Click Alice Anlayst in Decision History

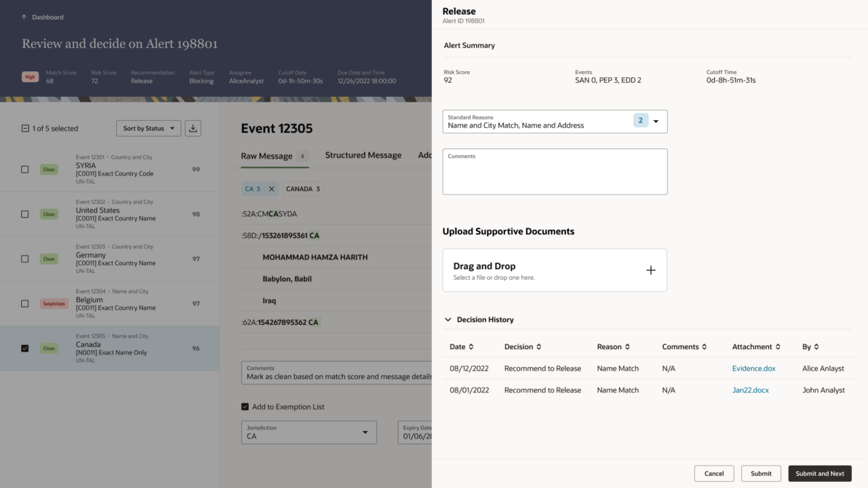(x=823, y=369)
